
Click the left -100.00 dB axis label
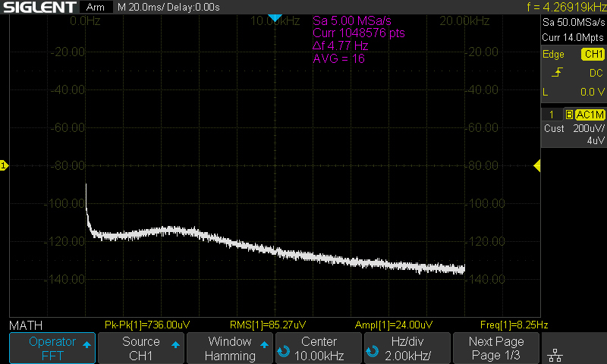pyautogui.click(x=65, y=203)
